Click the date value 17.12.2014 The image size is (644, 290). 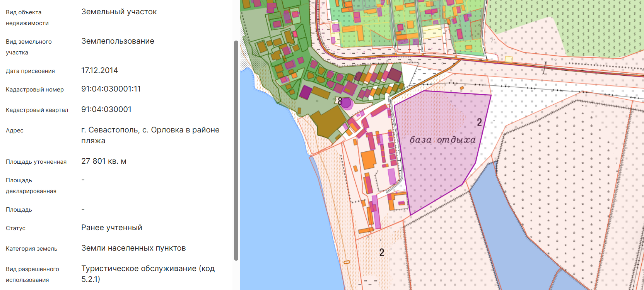pos(99,70)
